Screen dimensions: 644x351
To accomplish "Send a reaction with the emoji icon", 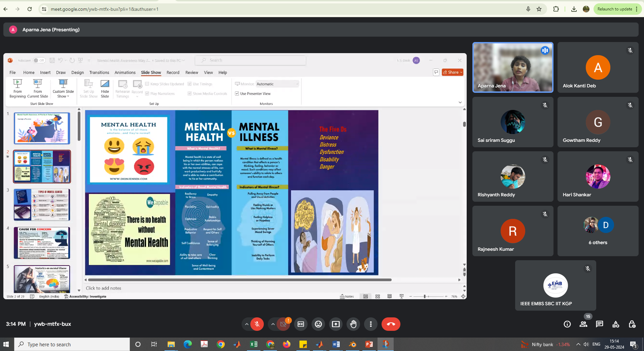I will (318, 324).
